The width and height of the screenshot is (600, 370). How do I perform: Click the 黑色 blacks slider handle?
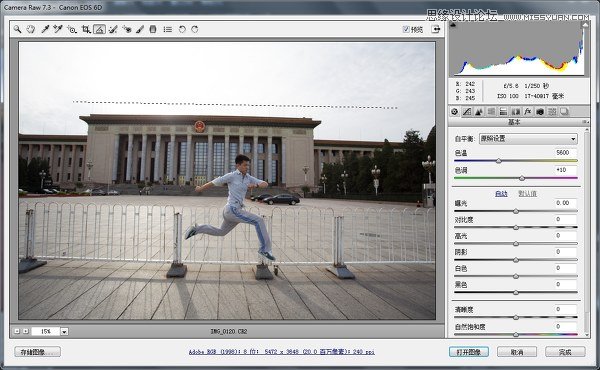click(x=516, y=293)
